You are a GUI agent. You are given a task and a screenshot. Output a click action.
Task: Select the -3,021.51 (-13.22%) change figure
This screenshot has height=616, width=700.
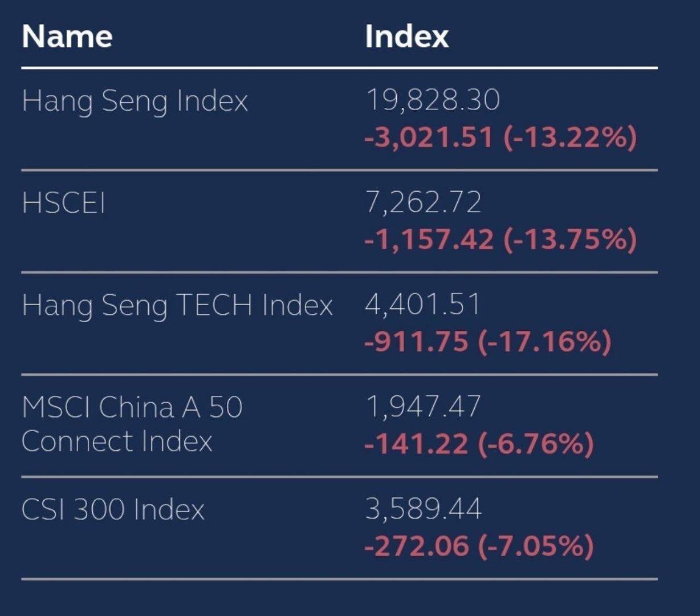500,137
